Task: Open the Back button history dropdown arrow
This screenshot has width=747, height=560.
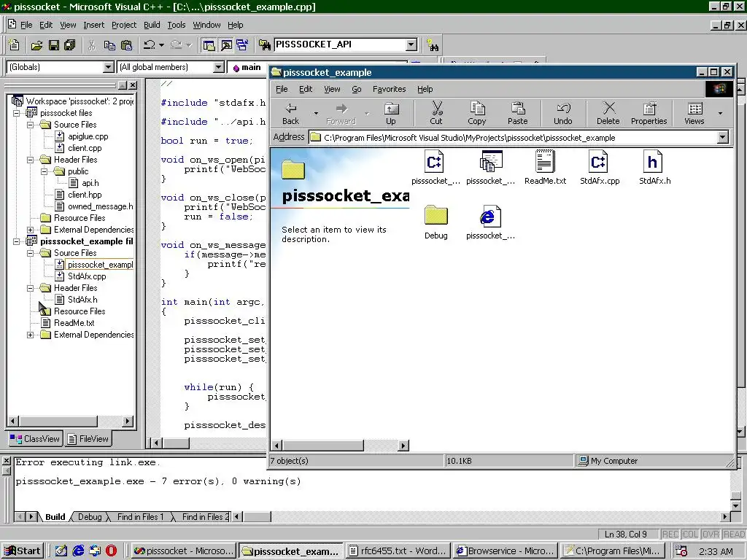Action: tap(316, 113)
